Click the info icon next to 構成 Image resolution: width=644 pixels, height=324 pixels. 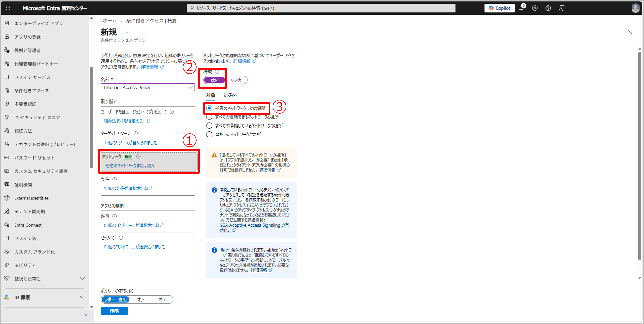click(217, 72)
